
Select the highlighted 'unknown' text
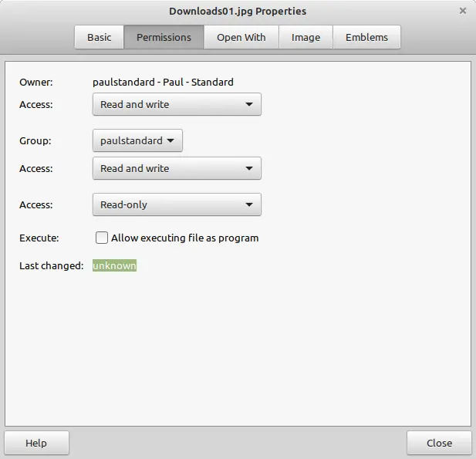pos(114,265)
